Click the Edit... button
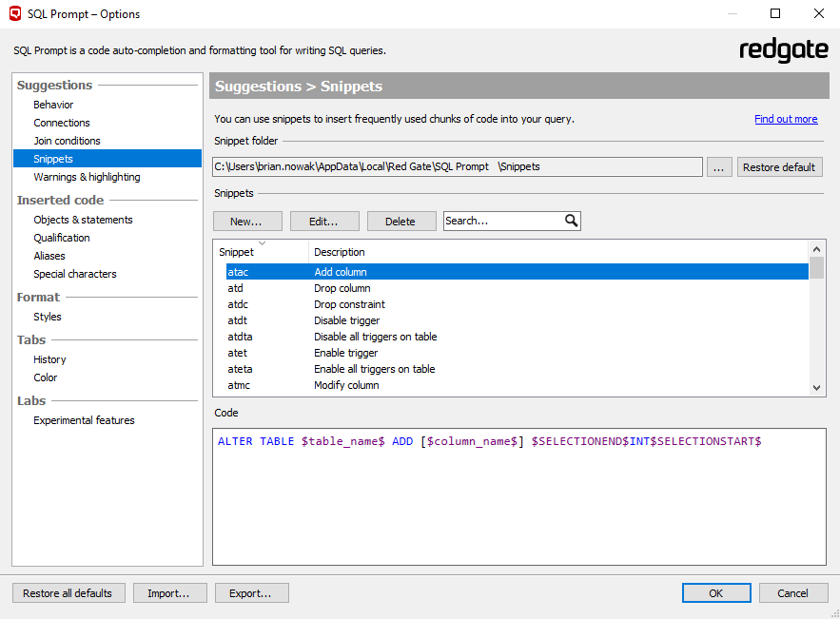This screenshot has width=840, height=619. (324, 222)
